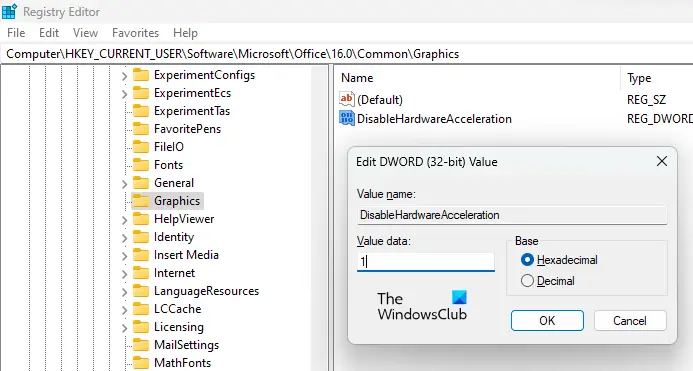Select the FileIO key label
The image size is (693, 371).
pyautogui.click(x=169, y=147)
